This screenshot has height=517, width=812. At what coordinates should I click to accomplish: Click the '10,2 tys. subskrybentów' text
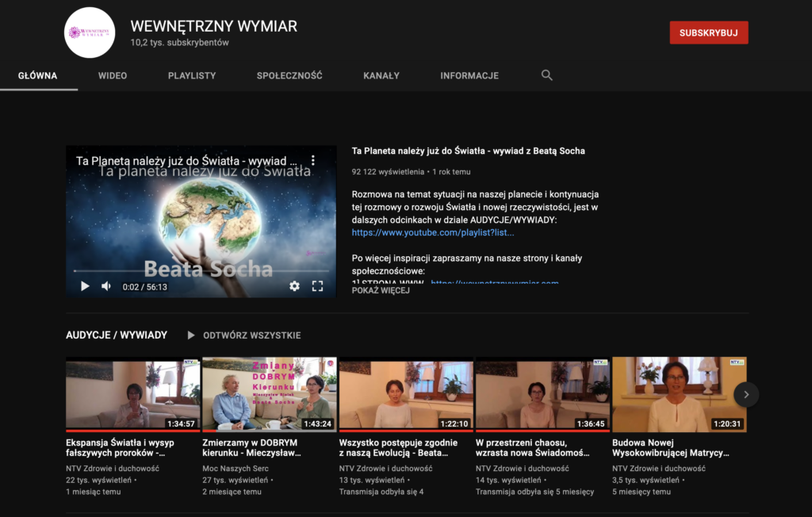point(180,43)
